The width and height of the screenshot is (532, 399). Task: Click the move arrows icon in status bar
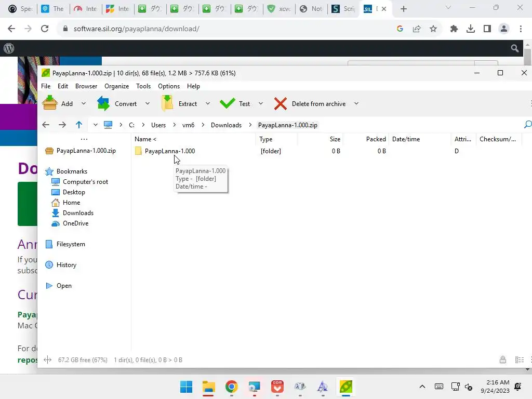47,360
